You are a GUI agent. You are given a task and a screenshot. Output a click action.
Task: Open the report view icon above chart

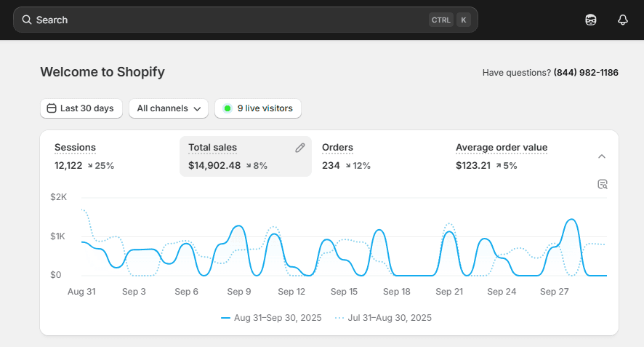coord(602,184)
